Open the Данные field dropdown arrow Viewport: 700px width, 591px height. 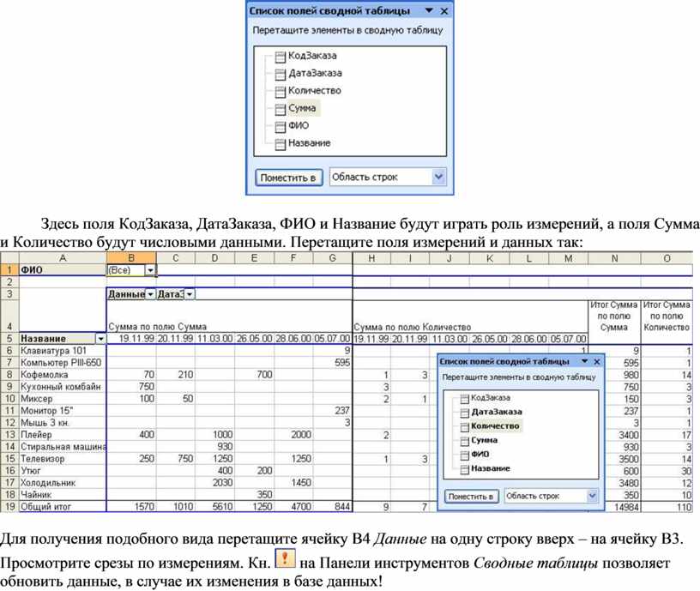pyautogui.click(x=150, y=294)
